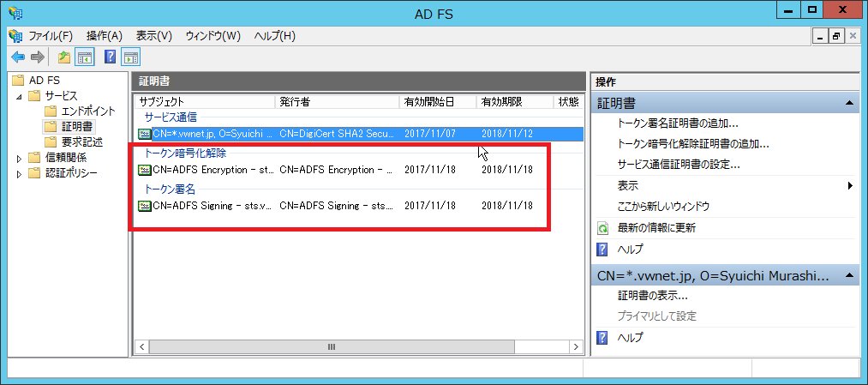Click the AD FS root folder icon
This screenshot has height=385, width=868.
coord(18,81)
